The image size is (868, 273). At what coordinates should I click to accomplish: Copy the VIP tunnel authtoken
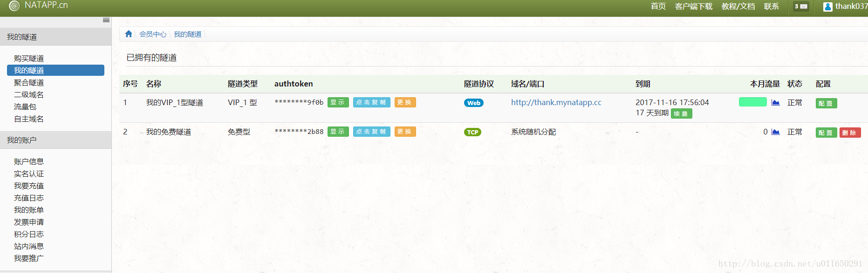click(371, 102)
